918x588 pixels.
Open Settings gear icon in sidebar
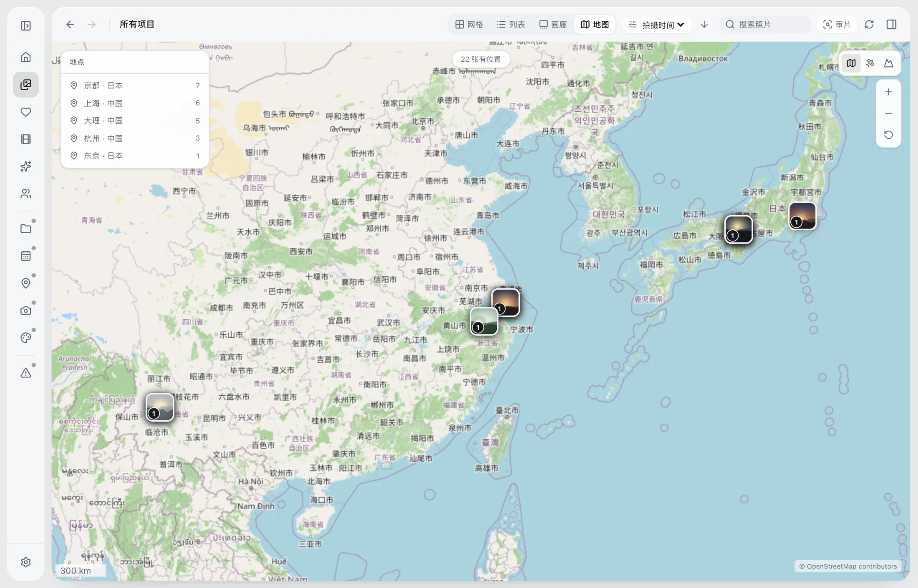pyautogui.click(x=26, y=562)
